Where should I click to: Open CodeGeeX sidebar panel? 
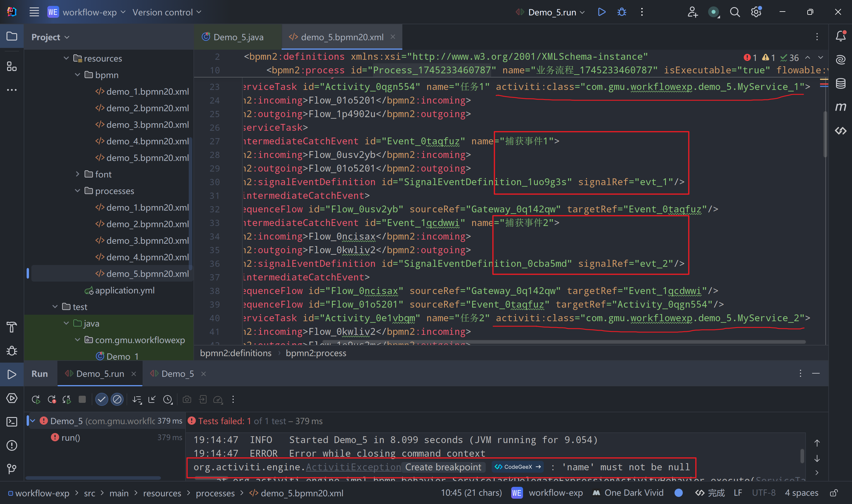click(840, 131)
